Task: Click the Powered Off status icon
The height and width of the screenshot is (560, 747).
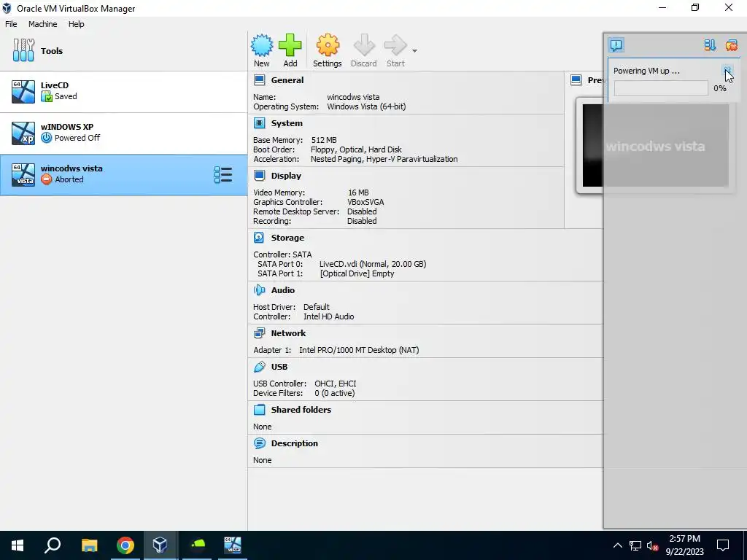Action: pos(46,138)
